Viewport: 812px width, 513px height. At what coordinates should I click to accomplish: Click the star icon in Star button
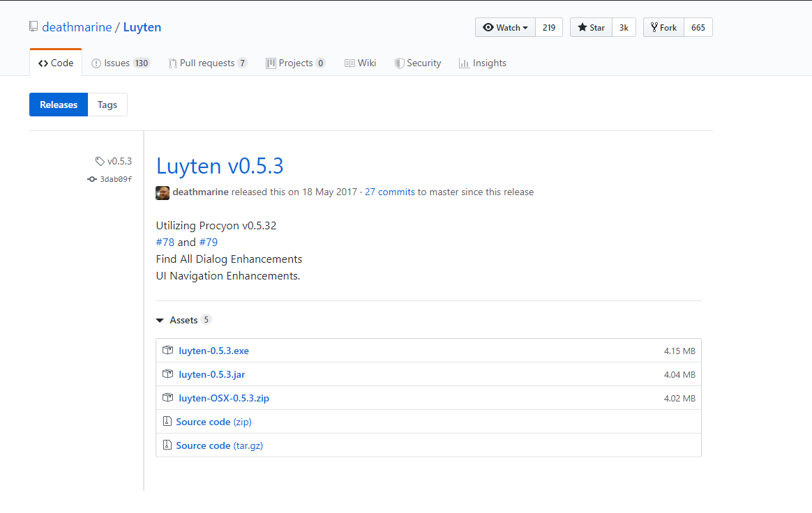(x=582, y=27)
